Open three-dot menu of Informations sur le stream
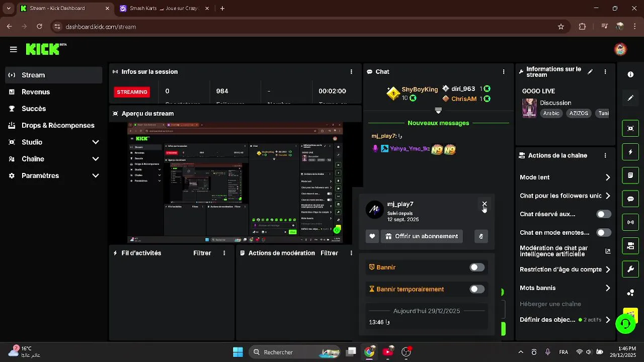The width and height of the screenshot is (644, 362). point(605,72)
